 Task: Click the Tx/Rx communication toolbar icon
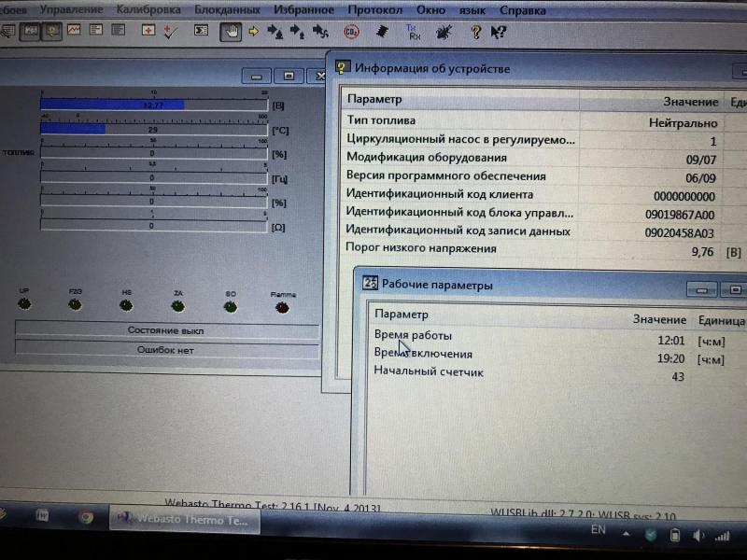pos(412,31)
